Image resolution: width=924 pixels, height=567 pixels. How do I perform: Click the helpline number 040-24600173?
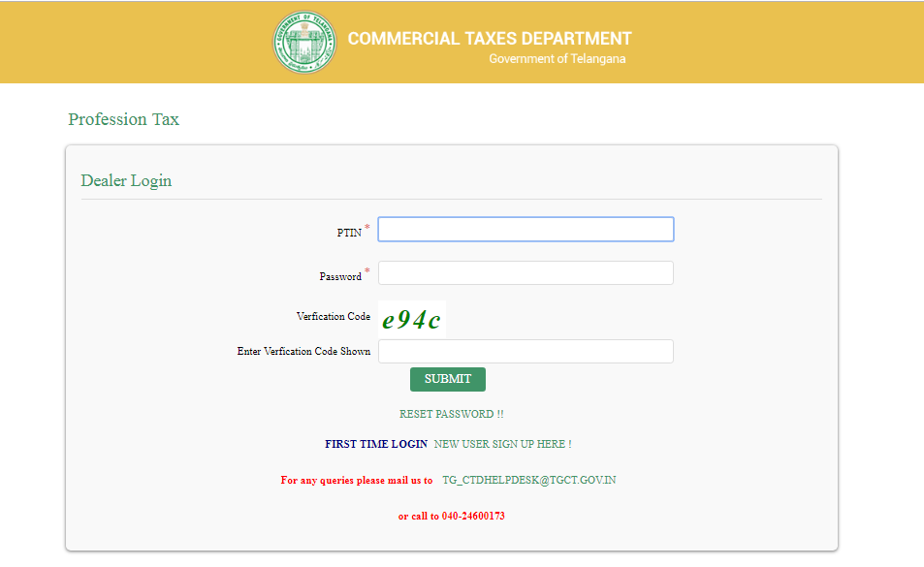click(x=474, y=516)
